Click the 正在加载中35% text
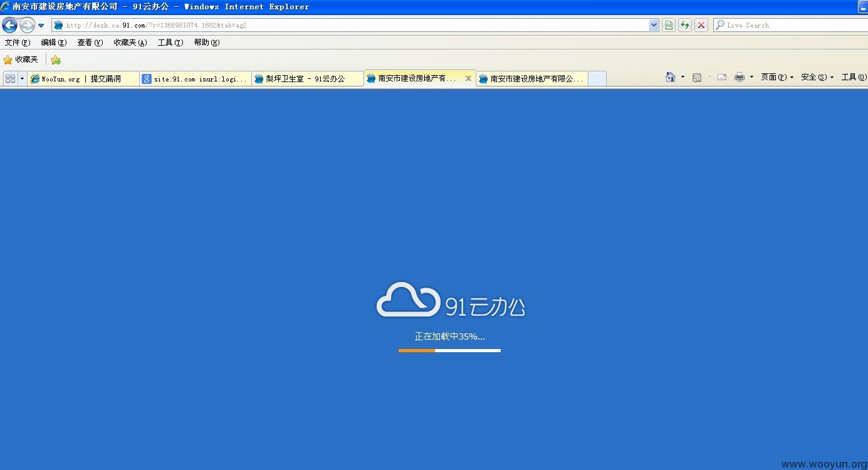Viewport: 868px width, 470px height. [x=450, y=337]
